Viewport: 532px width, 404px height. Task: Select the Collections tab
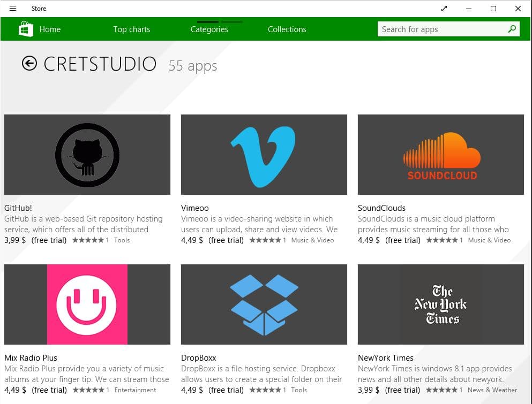(x=287, y=29)
